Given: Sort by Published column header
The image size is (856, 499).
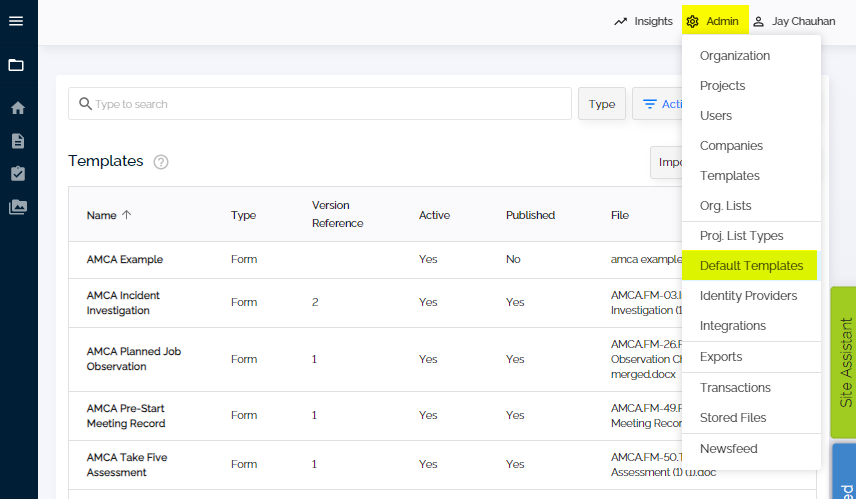Looking at the screenshot, I should (x=531, y=215).
